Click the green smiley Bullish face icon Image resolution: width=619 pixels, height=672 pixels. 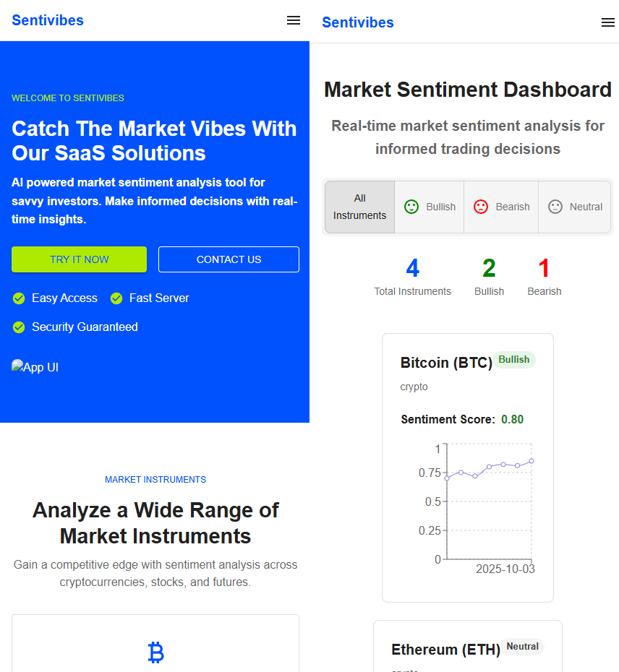[411, 207]
